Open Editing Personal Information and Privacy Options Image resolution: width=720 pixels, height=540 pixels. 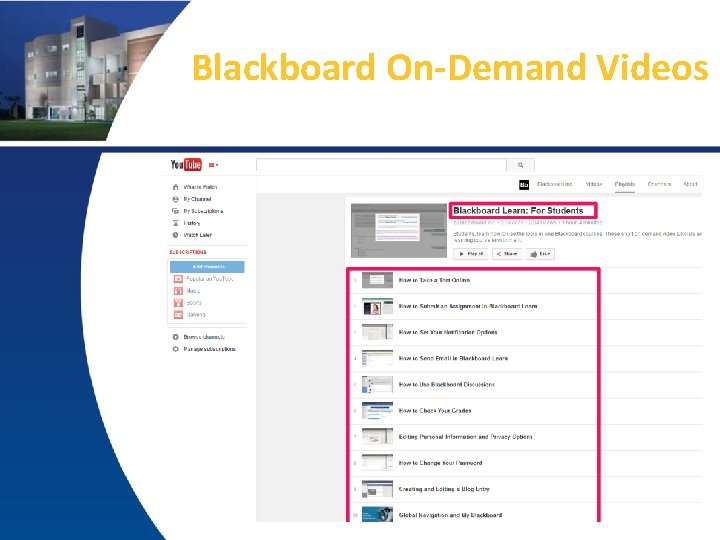point(466,437)
